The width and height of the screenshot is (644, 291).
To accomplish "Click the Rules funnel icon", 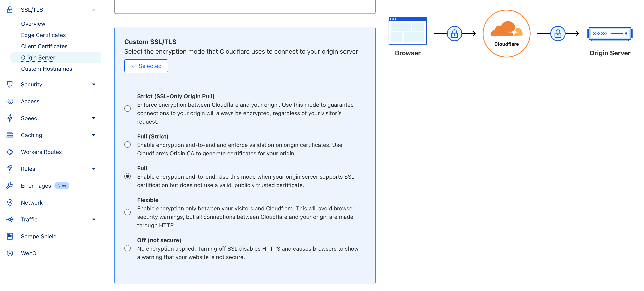I will tap(10, 169).
